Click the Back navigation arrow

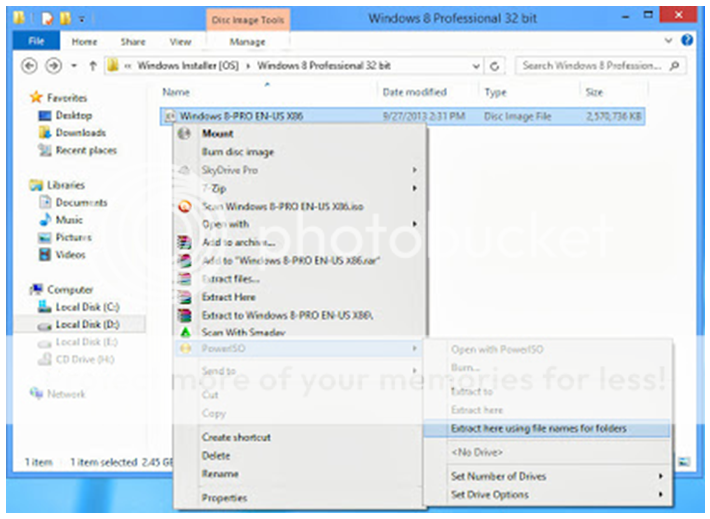[29, 66]
